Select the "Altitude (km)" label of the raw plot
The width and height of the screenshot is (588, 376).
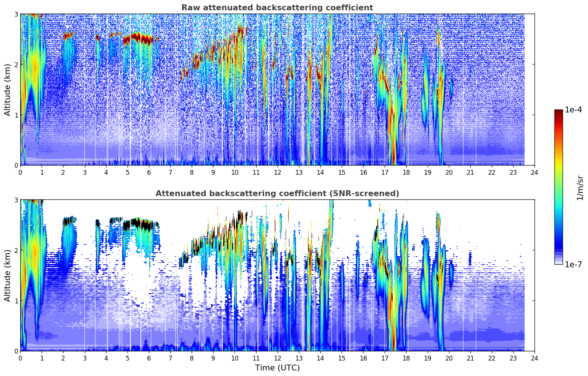click(x=8, y=90)
